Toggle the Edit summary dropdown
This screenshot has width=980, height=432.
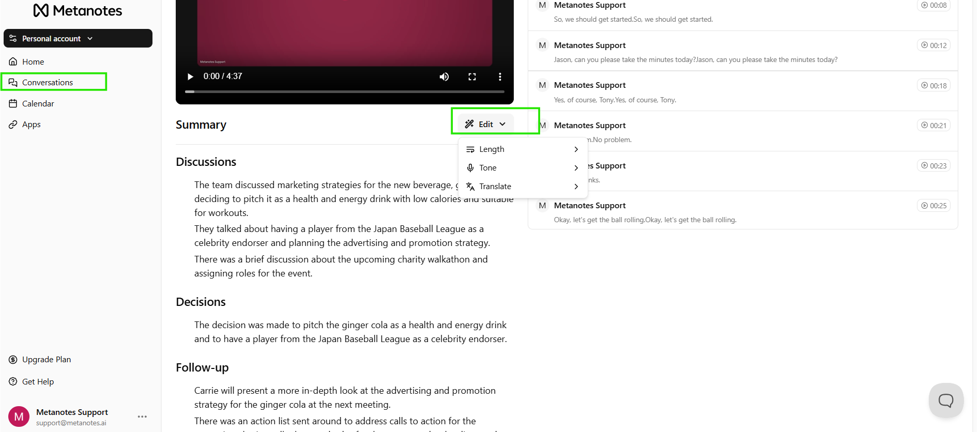485,124
